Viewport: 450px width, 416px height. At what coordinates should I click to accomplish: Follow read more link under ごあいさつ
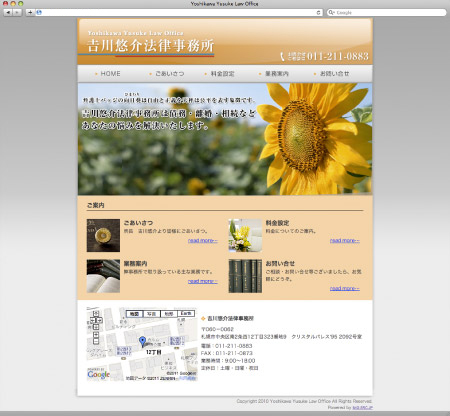click(x=203, y=240)
